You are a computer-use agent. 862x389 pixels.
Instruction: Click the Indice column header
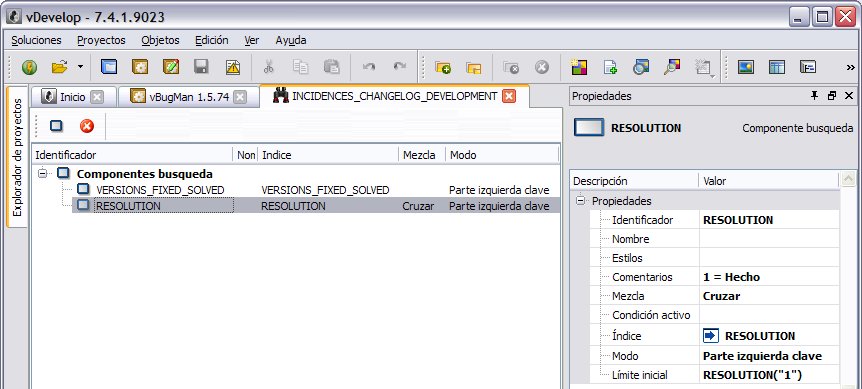point(328,155)
